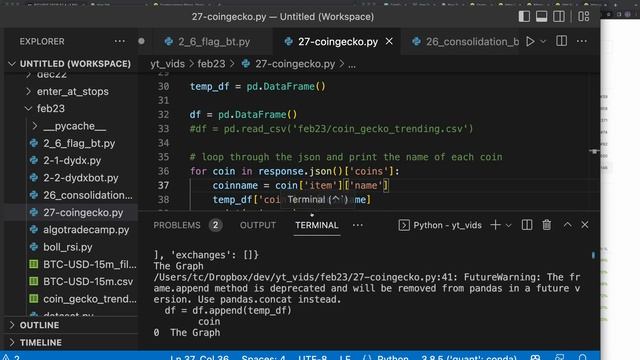Click the 'for coin in response.json()' line
The image size is (640, 360).
294,171
